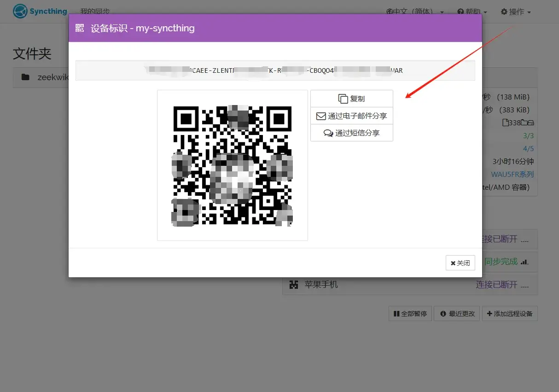Click the zeekwiki folder icon
The height and width of the screenshot is (392, 559).
click(x=25, y=77)
